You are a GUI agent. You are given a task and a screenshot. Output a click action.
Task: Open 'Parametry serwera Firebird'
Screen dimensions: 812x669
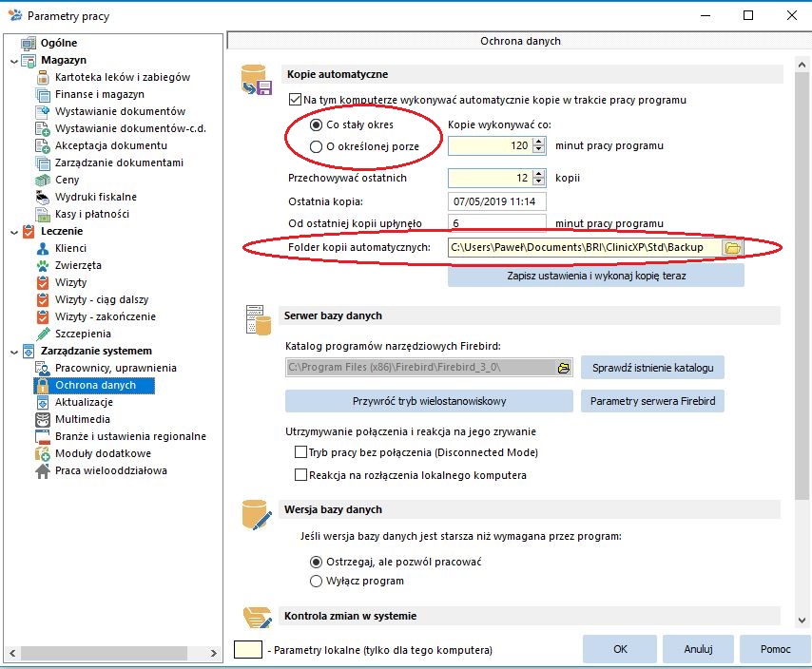click(x=652, y=401)
